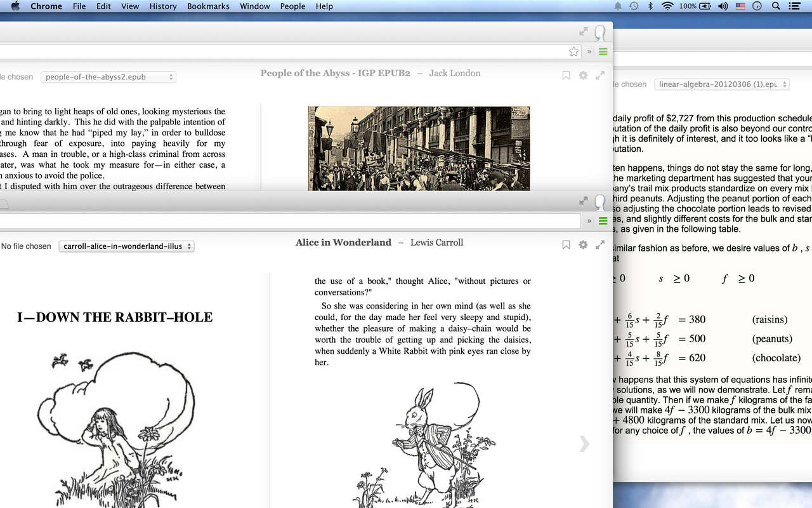This screenshot has width=812, height=508.
Task: Open History menu
Action: tap(163, 6)
